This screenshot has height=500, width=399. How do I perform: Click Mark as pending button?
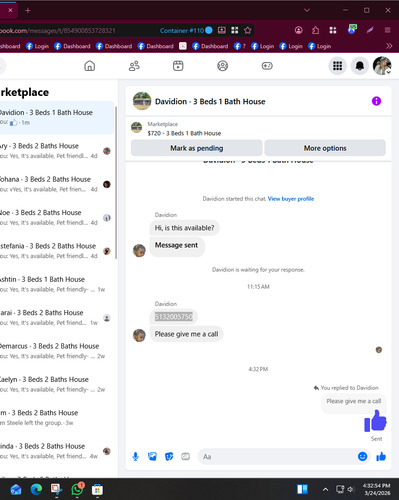pos(197,148)
